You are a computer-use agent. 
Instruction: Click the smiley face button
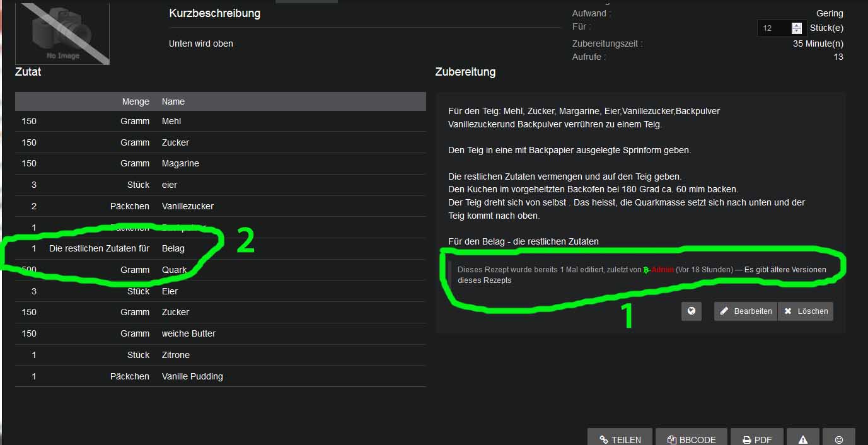click(x=839, y=439)
